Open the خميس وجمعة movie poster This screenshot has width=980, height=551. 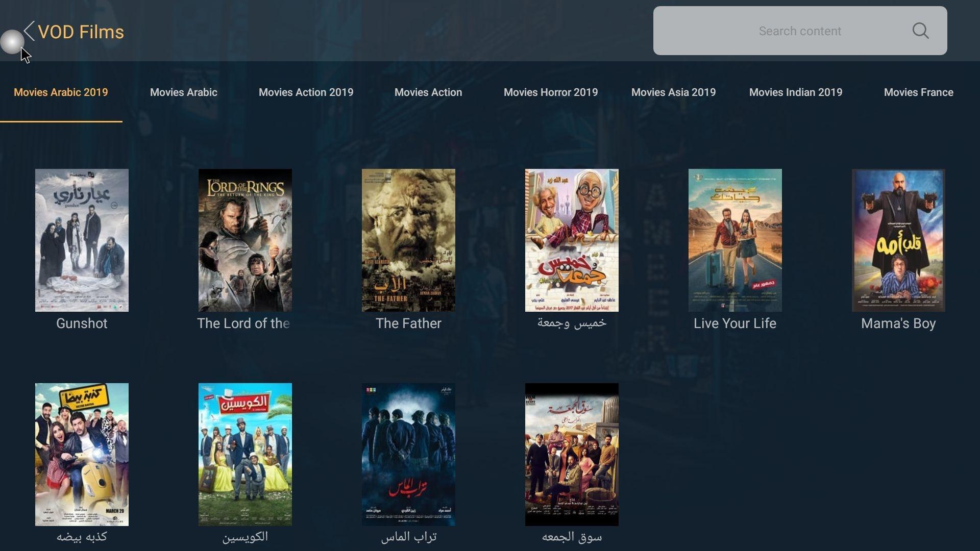click(572, 240)
